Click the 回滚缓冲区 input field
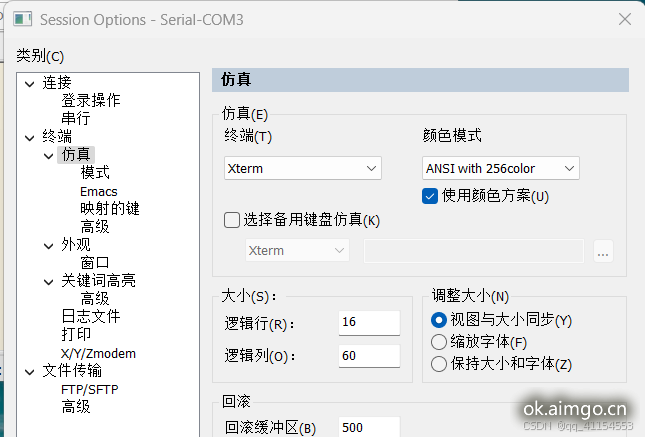Viewport: 645px width, 437px height. tap(369, 428)
